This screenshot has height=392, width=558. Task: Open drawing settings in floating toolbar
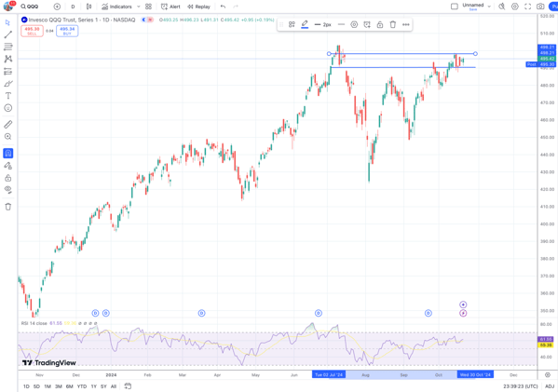[x=354, y=24]
